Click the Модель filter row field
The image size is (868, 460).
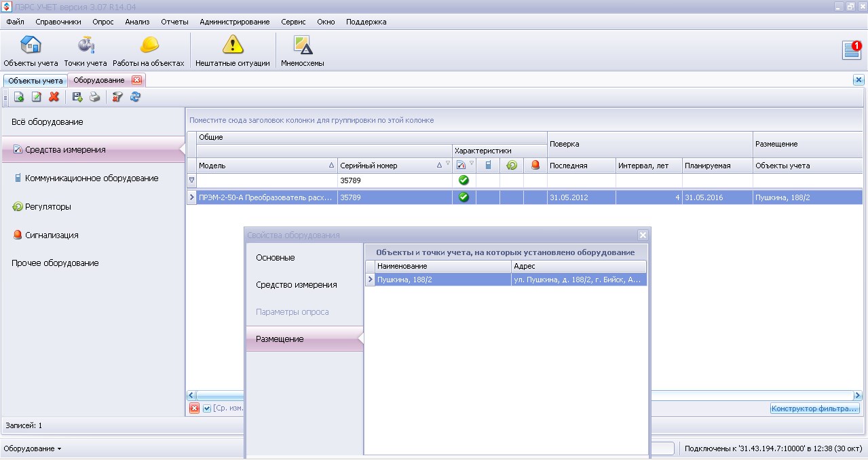tap(267, 180)
